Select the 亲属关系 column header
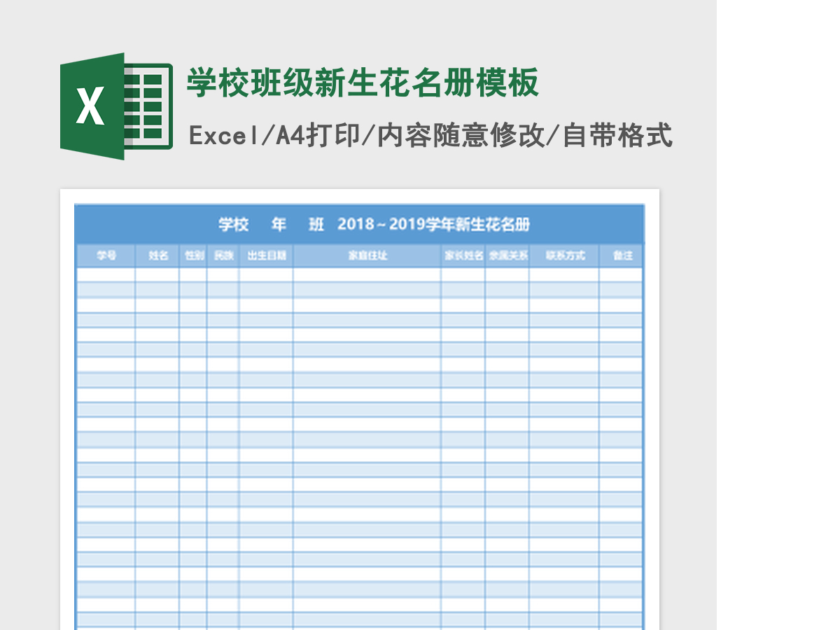The width and height of the screenshot is (840, 630). (x=507, y=255)
